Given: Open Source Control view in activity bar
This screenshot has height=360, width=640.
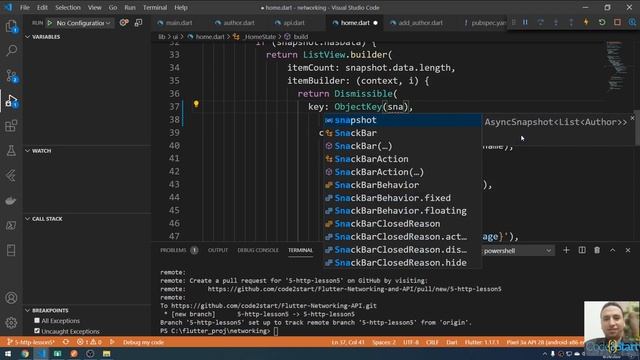Looking at the screenshot, I should click(11, 76).
